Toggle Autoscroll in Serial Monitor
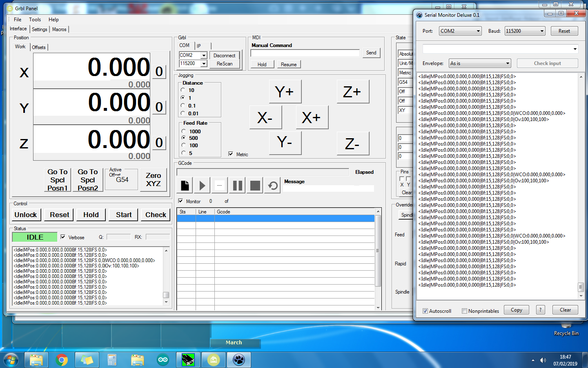The height and width of the screenshot is (368, 588). click(x=425, y=311)
